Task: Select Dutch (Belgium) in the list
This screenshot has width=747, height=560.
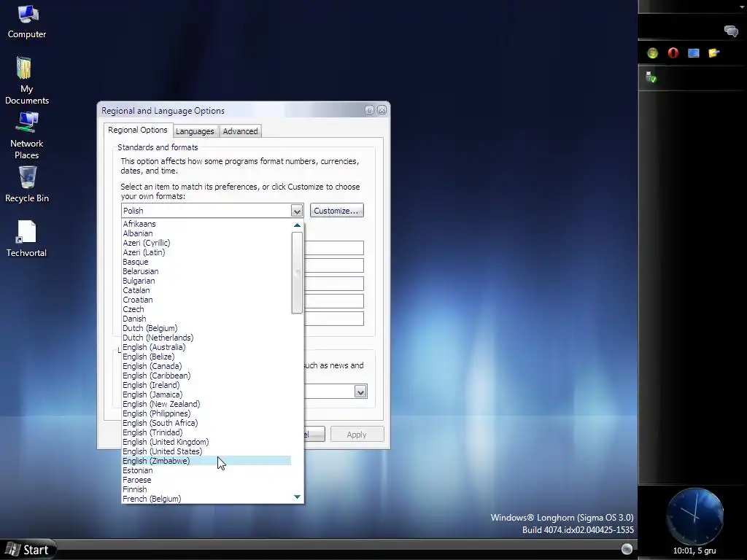Action: 206,328
